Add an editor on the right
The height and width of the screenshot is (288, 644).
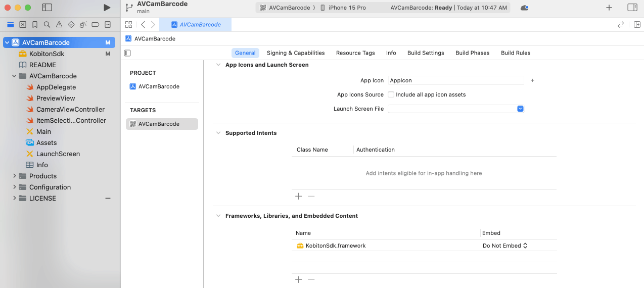[637, 24]
